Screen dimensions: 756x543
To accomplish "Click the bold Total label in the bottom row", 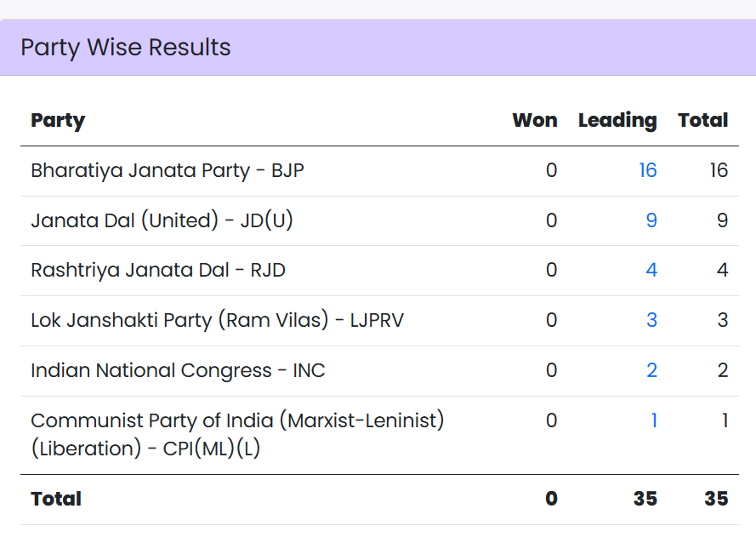I will click(56, 499).
